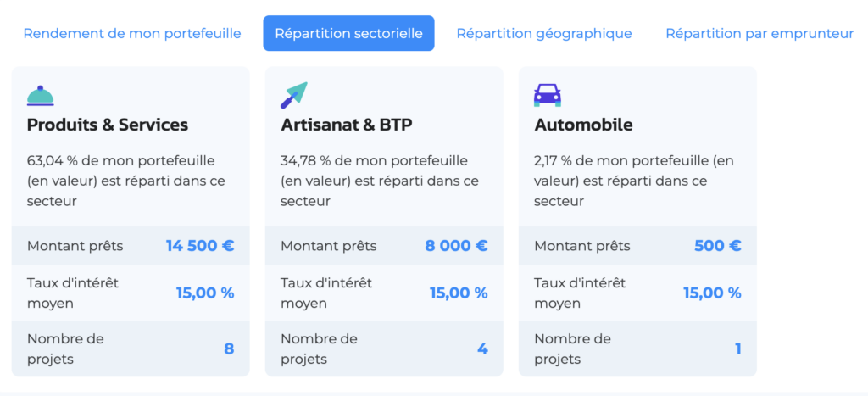The width and height of the screenshot is (868, 396).
Task: Open the Répartition par emprunteur tab
Action: [759, 34]
